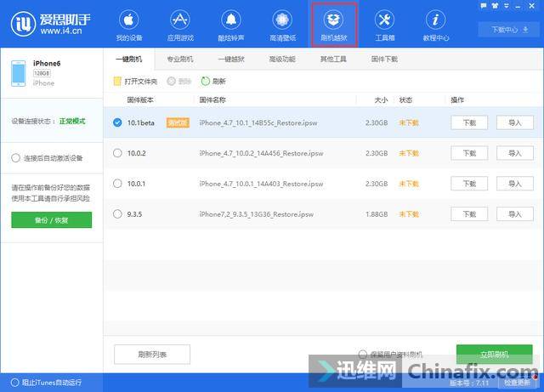This screenshot has width=544, height=392.
Task: Select the 刷机越狱 flash and jailbreak section
Action: point(334,26)
